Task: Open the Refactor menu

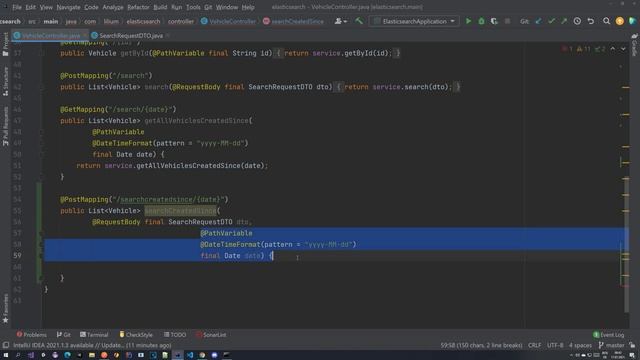Action: (138, 7)
